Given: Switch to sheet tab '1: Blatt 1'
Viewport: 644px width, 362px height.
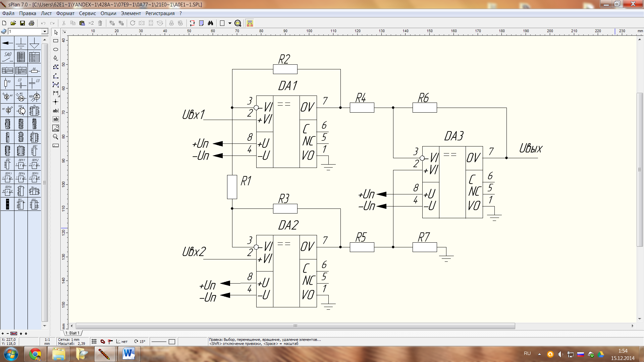Looking at the screenshot, I should point(72,333).
